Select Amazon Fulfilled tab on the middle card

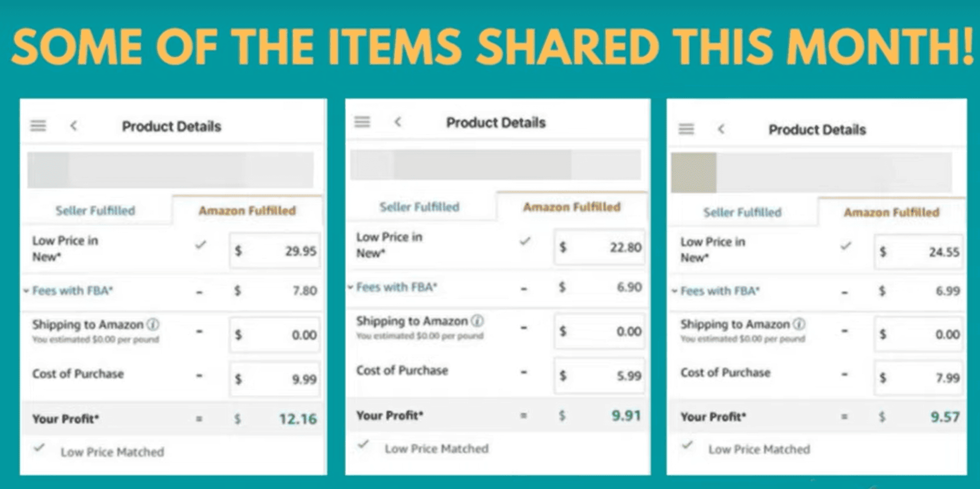571,207
